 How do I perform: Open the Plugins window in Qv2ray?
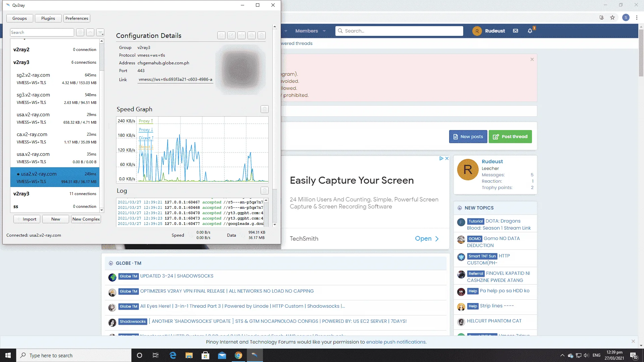pyautogui.click(x=48, y=18)
